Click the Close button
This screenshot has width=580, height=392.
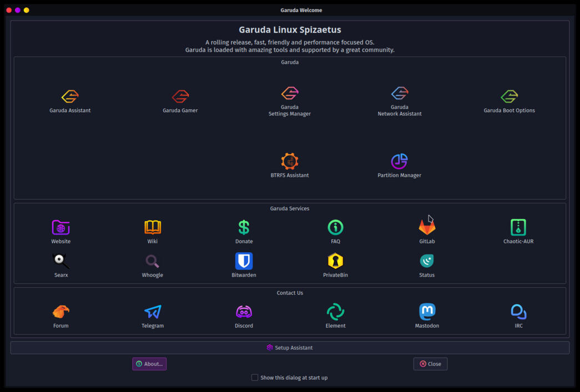pyautogui.click(x=430, y=364)
